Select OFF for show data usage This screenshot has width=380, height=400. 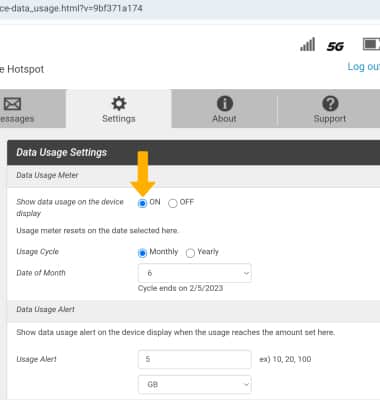click(173, 203)
